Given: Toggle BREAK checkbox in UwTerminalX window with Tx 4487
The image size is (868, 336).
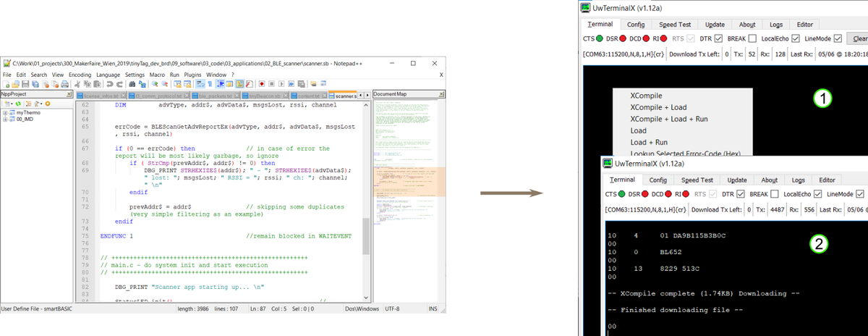Looking at the screenshot, I should [775, 194].
